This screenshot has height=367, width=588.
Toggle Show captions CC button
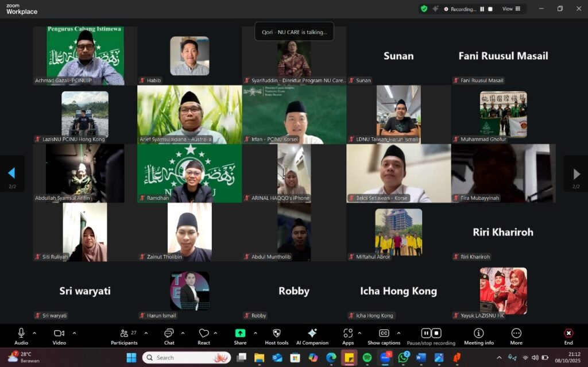[x=384, y=334]
